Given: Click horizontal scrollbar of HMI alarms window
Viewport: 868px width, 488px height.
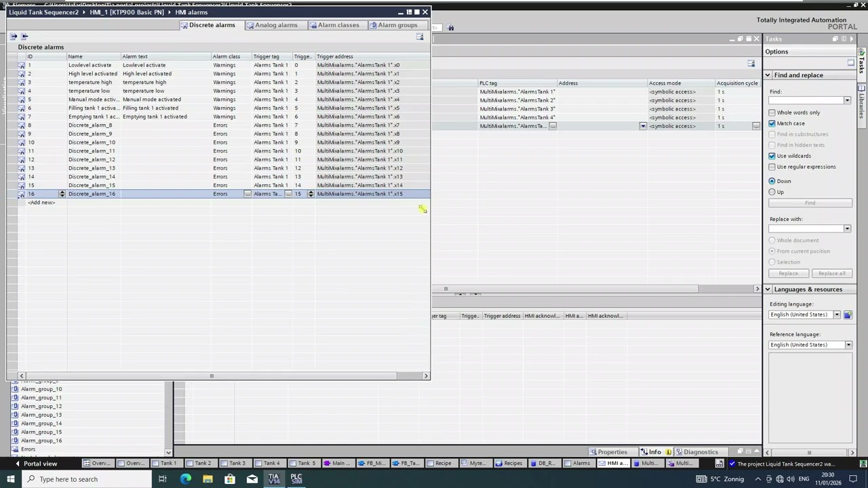Looking at the screenshot, I should tap(212, 375).
